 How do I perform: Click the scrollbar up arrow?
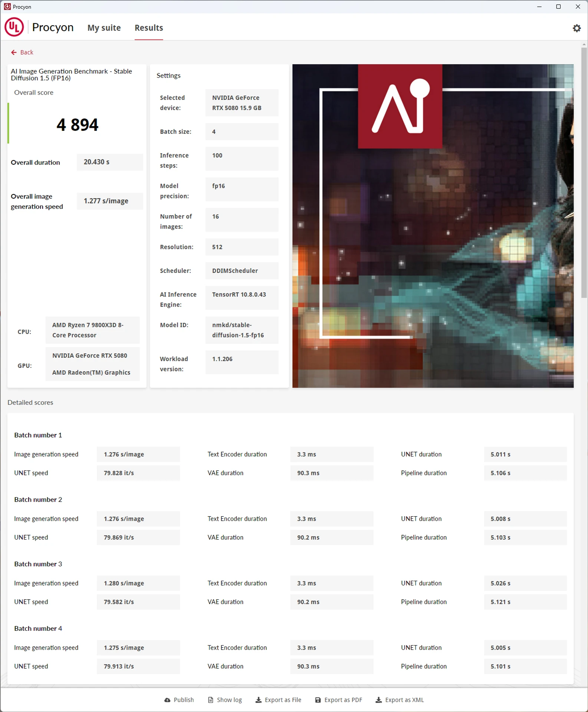coord(584,44)
